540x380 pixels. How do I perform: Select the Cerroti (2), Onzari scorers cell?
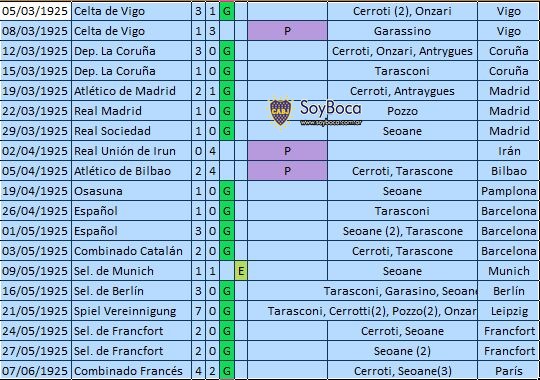pos(402,11)
